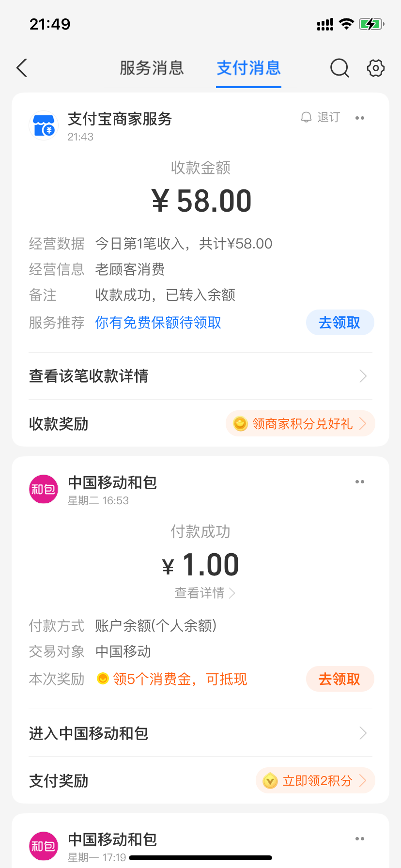Open more options on the 星期一 和包 card
Screen dimensions: 401x868
coord(359,838)
